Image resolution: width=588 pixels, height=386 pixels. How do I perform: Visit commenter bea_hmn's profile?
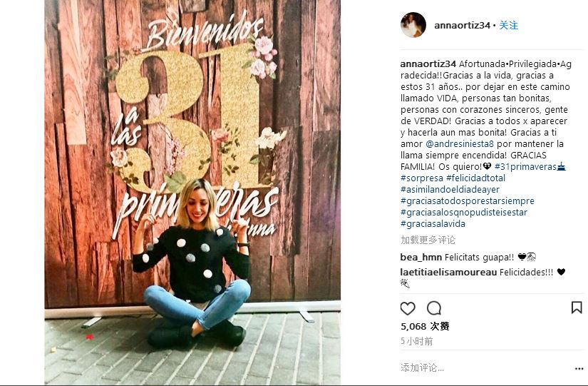tap(421, 257)
